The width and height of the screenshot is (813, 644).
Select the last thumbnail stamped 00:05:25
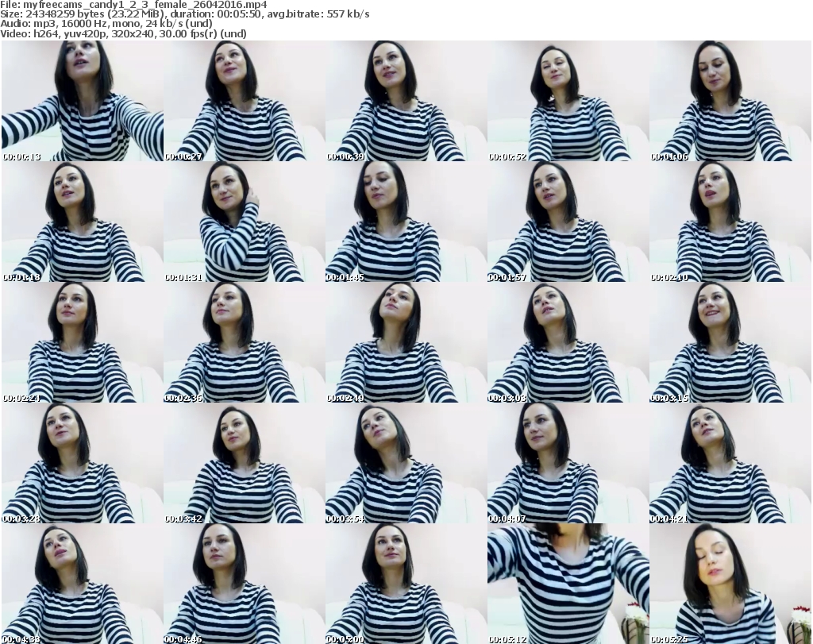[730, 584]
